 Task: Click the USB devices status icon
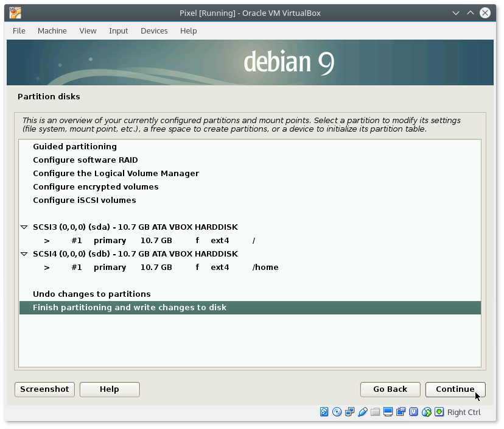tap(363, 412)
